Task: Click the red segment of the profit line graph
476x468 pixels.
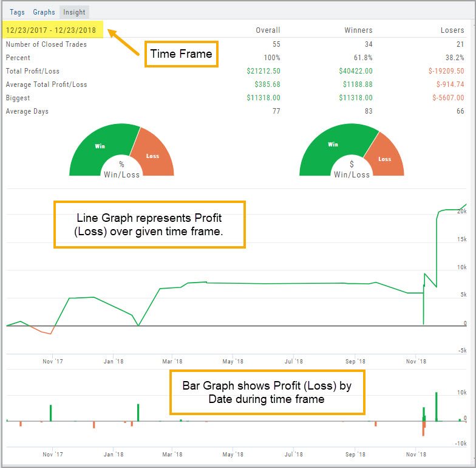Action: pyautogui.click(x=46, y=332)
